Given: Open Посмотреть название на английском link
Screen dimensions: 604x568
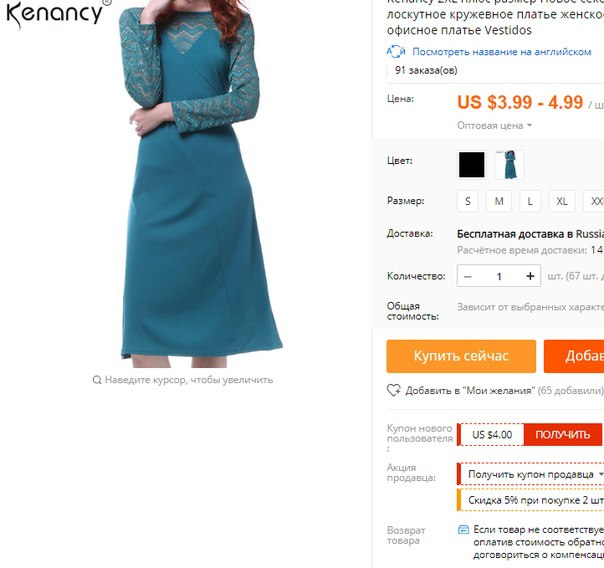Looking at the screenshot, I should click(x=502, y=52).
